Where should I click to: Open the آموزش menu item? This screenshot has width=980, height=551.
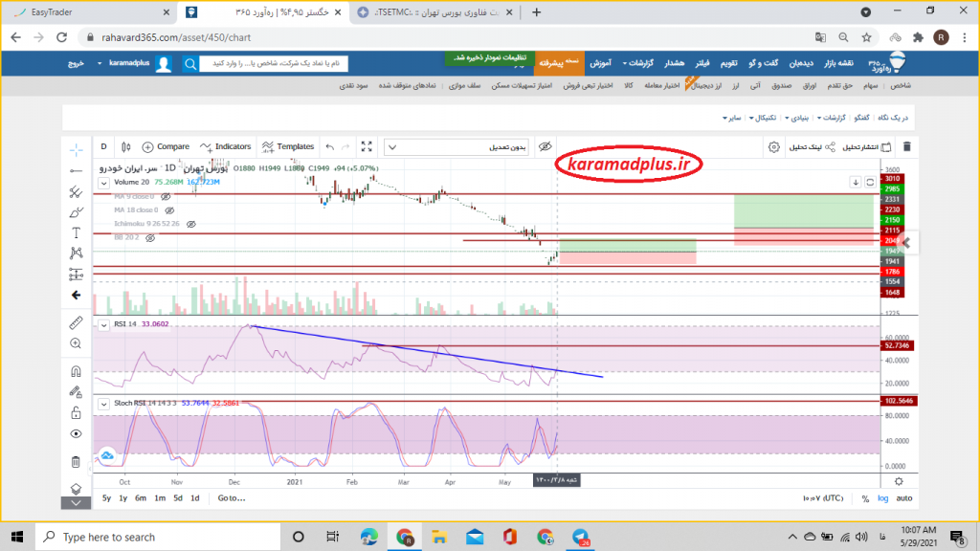point(600,64)
